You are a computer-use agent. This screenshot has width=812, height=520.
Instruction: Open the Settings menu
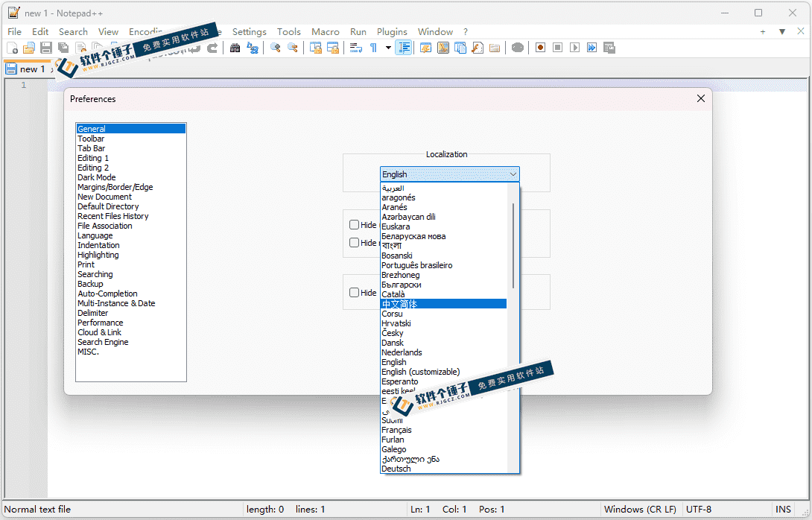click(x=249, y=31)
